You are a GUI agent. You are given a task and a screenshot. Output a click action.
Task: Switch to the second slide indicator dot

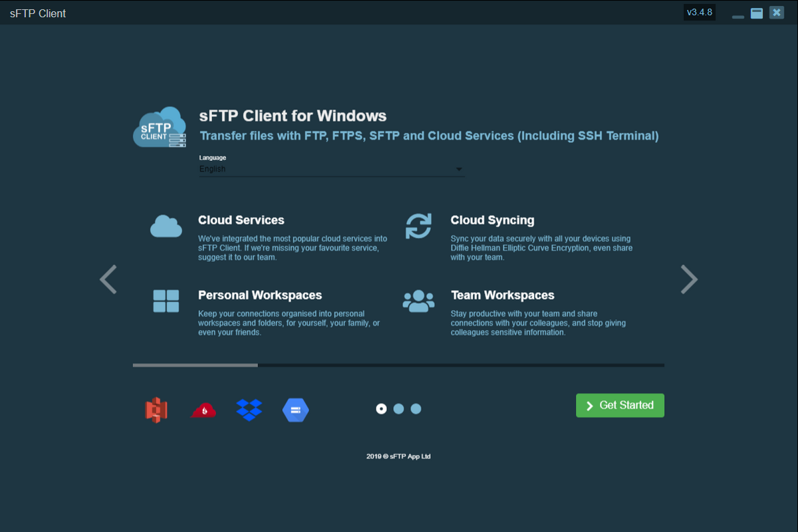tap(398, 409)
